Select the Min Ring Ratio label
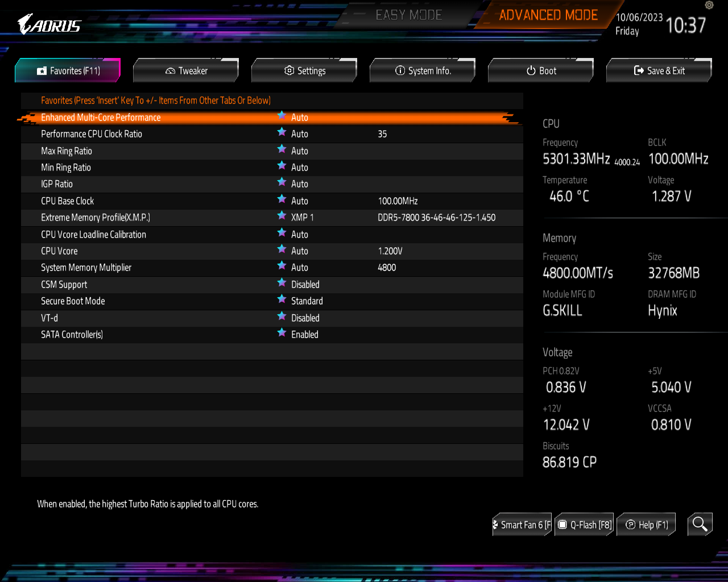Viewport: 728px width, 582px height. click(66, 168)
